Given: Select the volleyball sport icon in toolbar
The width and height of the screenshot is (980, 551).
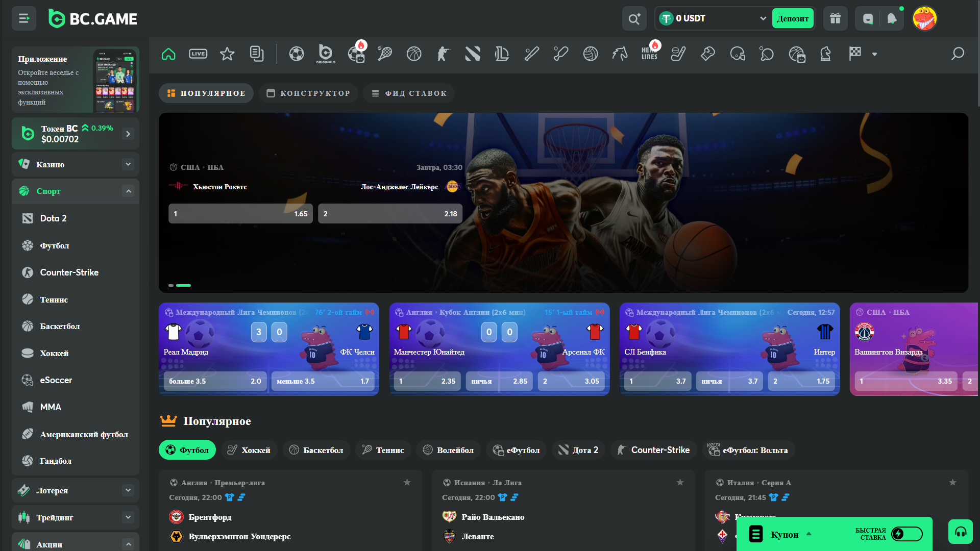Looking at the screenshot, I should click(591, 54).
